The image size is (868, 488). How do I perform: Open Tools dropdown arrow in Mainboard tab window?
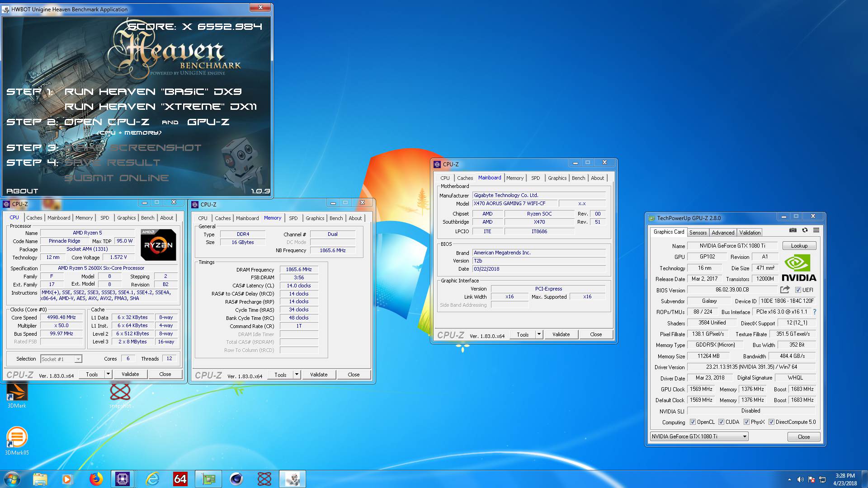tap(539, 334)
